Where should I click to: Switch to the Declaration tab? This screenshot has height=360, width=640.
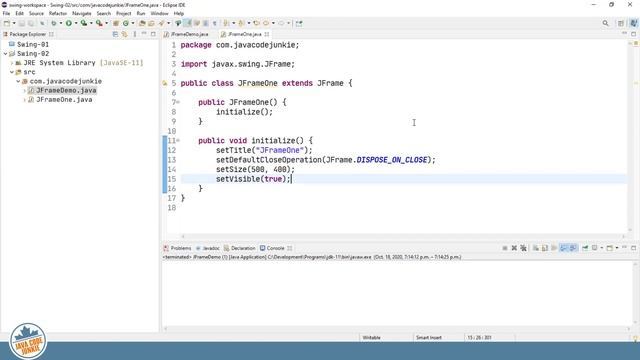pos(239,248)
